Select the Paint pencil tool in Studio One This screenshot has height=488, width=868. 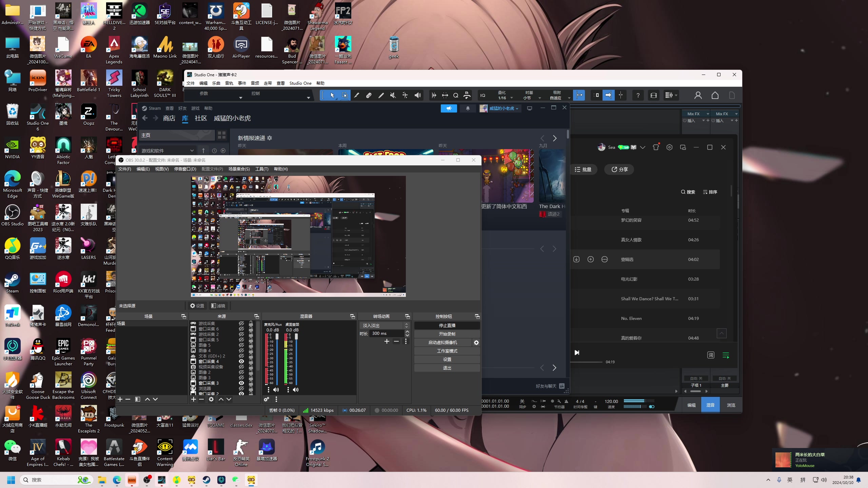(381, 96)
